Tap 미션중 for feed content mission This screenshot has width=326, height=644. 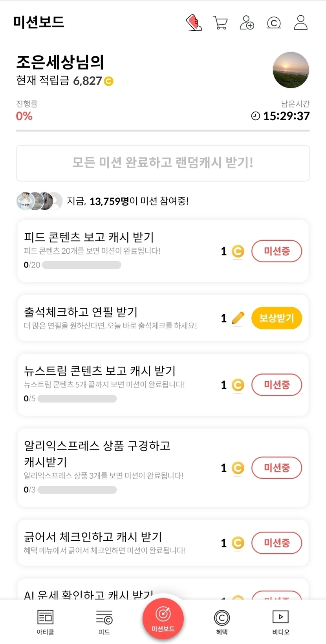coord(277,251)
